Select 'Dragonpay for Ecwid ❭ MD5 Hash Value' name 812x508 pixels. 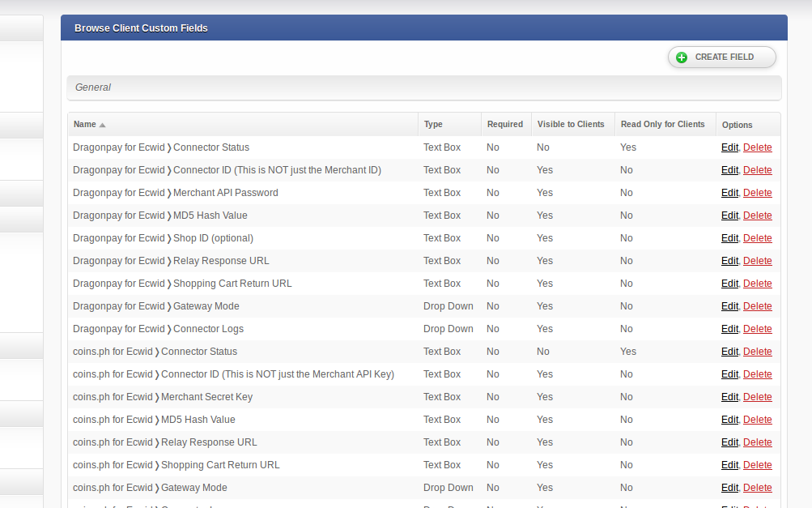(160, 216)
